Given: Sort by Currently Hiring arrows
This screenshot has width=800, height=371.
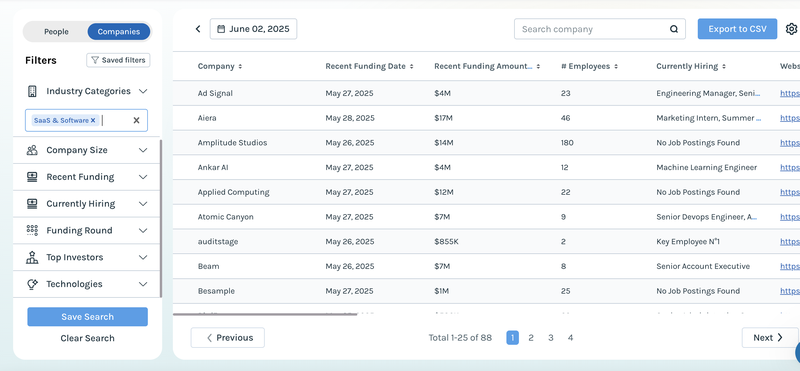Looking at the screenshot, I should [724, 66].
